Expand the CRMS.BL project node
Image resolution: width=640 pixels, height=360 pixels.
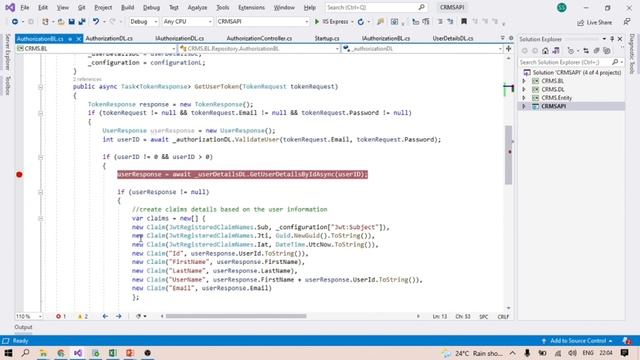[x=524, y=81]
